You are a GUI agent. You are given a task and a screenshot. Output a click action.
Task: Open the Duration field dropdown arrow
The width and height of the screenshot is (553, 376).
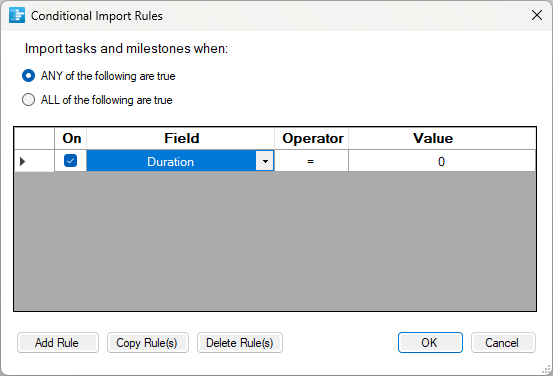click(x=265, y=161)
